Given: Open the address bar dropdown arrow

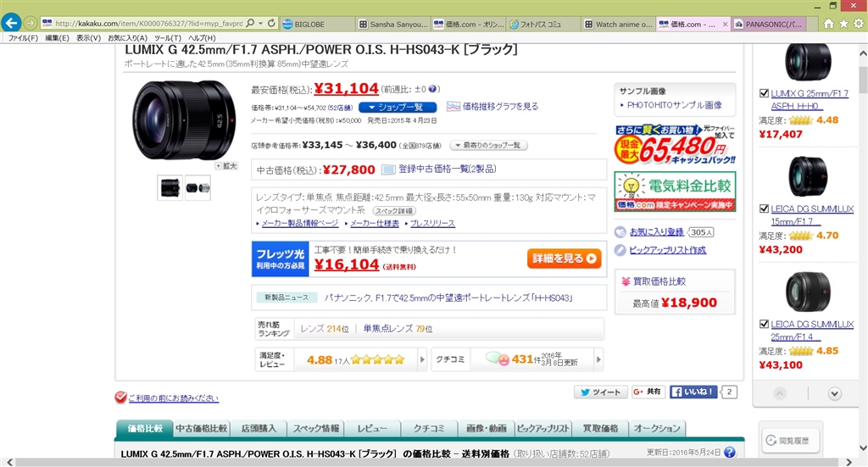Looking at the screenshot, I should [260, 23].
